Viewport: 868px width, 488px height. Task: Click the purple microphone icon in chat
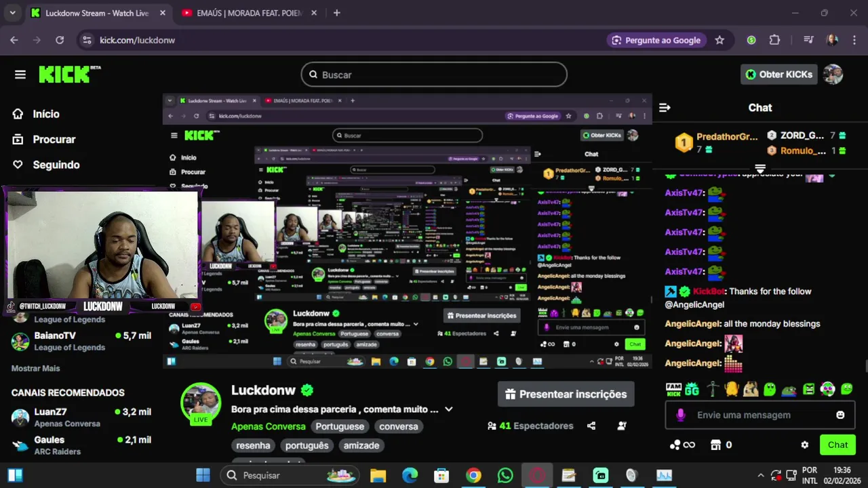pos(681,415)
